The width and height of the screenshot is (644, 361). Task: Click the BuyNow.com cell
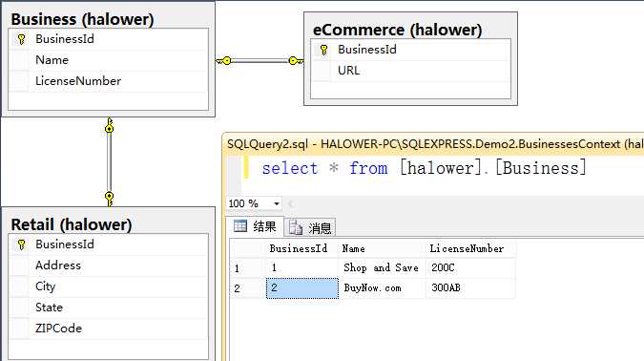382,288
